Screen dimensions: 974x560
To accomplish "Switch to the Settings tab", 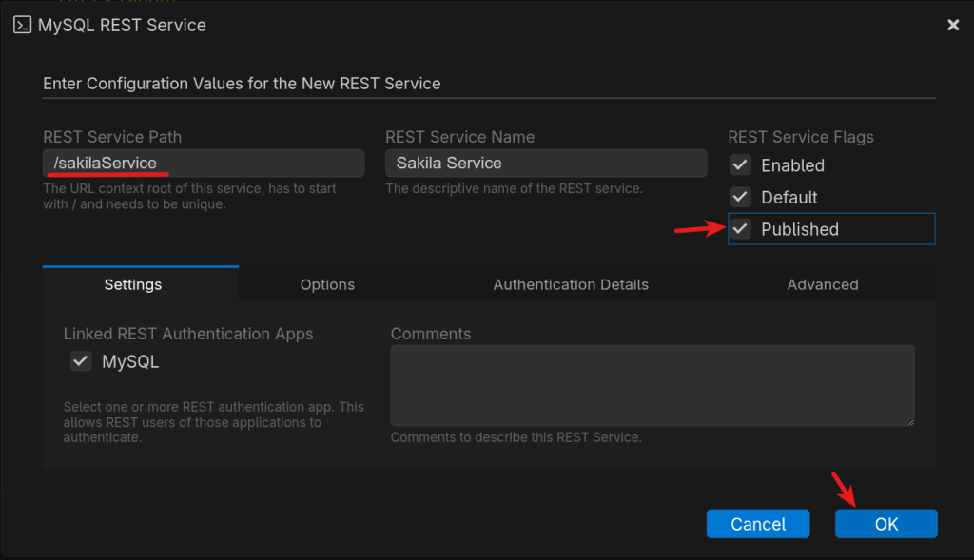I will coord(133,284).
